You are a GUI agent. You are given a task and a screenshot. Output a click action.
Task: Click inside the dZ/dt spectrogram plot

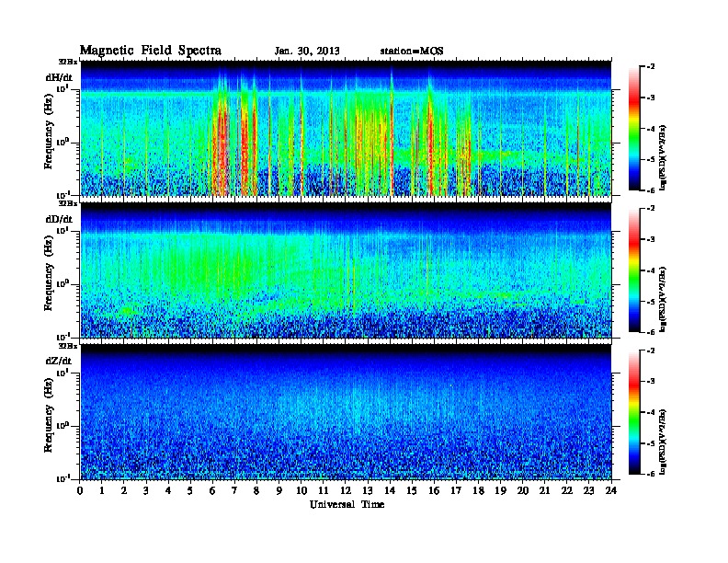346,412
